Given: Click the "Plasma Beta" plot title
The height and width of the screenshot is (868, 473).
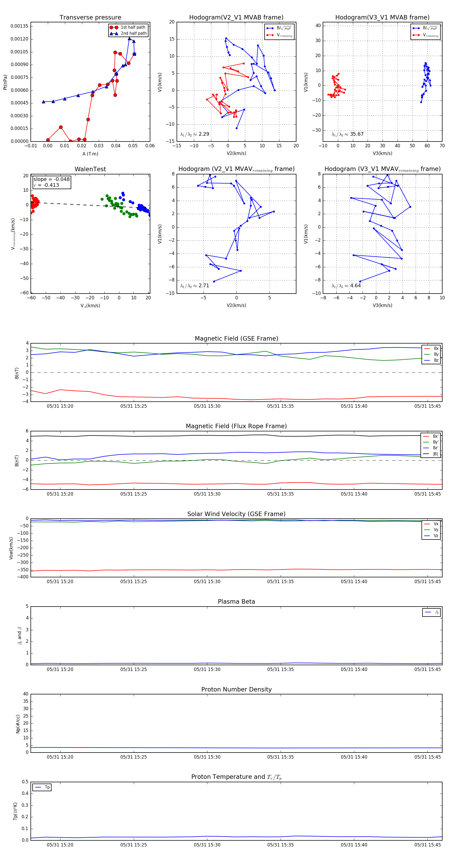Looking at the screenshot, I should pyautogui.click(x=236, y=602).
